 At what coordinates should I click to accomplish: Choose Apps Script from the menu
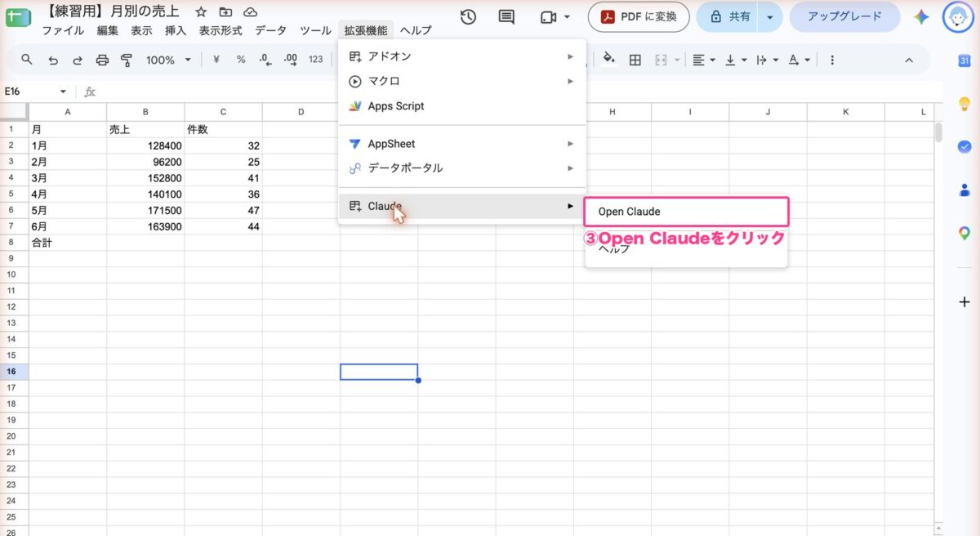462,106
